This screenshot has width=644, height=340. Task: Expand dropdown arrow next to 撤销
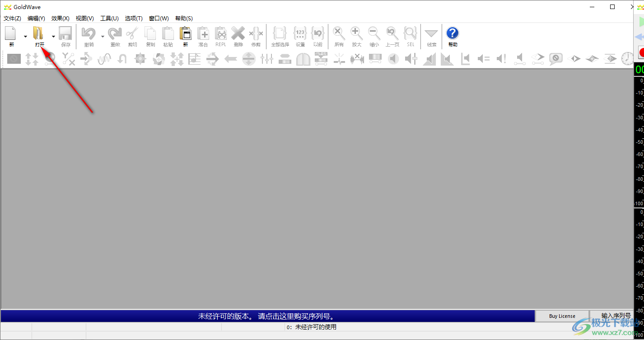coord(103,36)
